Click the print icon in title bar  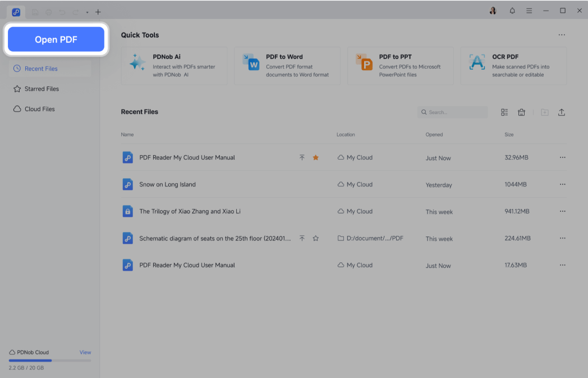[48, 12]
